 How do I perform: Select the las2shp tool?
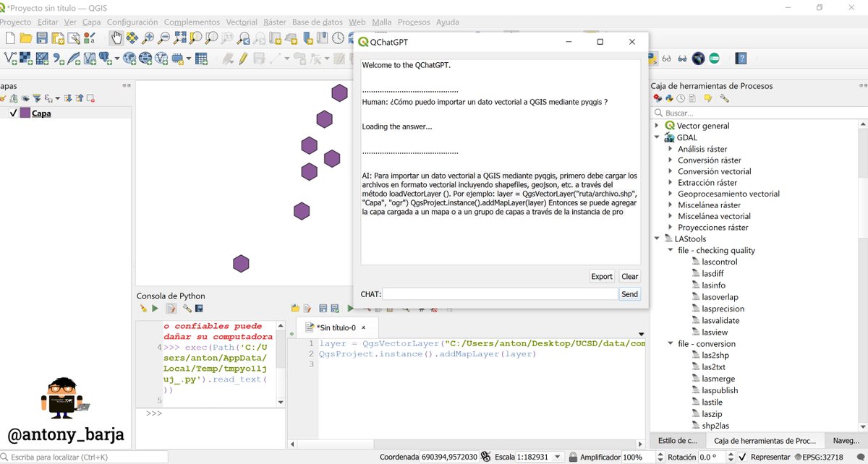[x=714, y=355]
